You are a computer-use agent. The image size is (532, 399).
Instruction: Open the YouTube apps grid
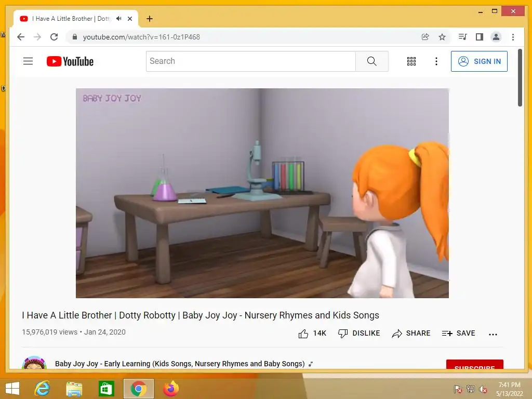coord(411,61)
